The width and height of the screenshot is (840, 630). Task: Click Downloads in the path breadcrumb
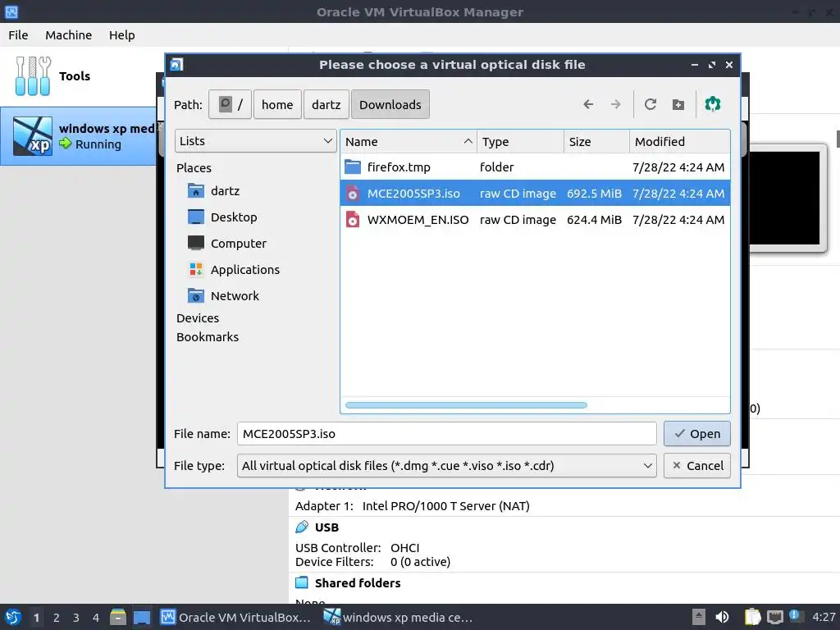(x=390, y=104)
